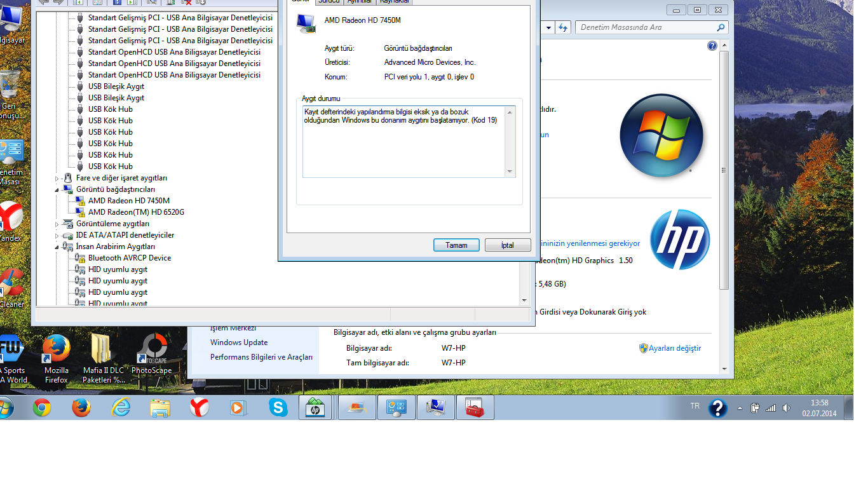Click the volume icon in system tray

[786, 408]
